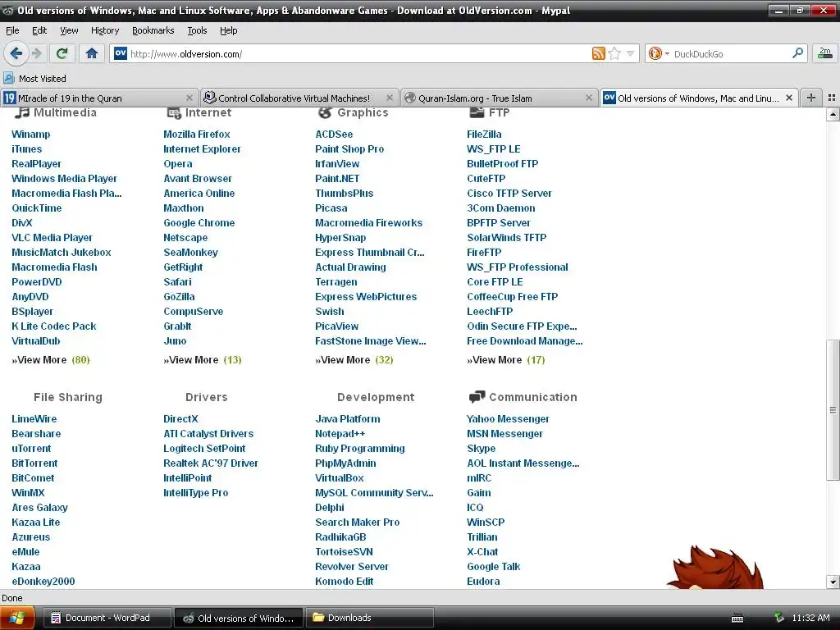Viewport: 840px width, 630px height.
Task: Click the page scrollbar up arrow
Action: tap(833, 114)
